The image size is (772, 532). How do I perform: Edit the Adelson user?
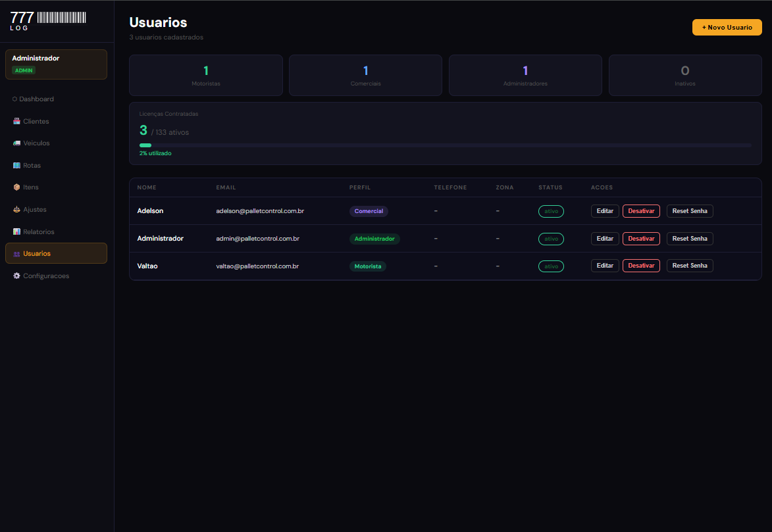click(x=605, y=211)
